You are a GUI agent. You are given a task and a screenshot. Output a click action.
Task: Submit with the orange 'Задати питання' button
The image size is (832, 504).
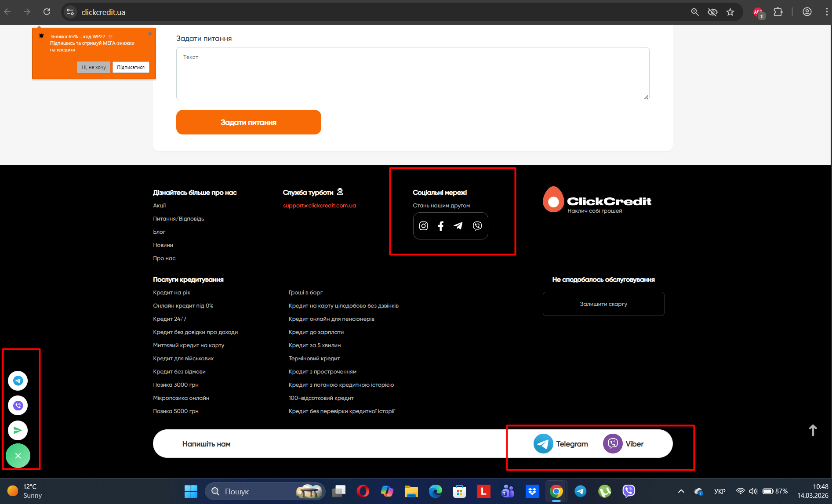[x=249, y=122]
